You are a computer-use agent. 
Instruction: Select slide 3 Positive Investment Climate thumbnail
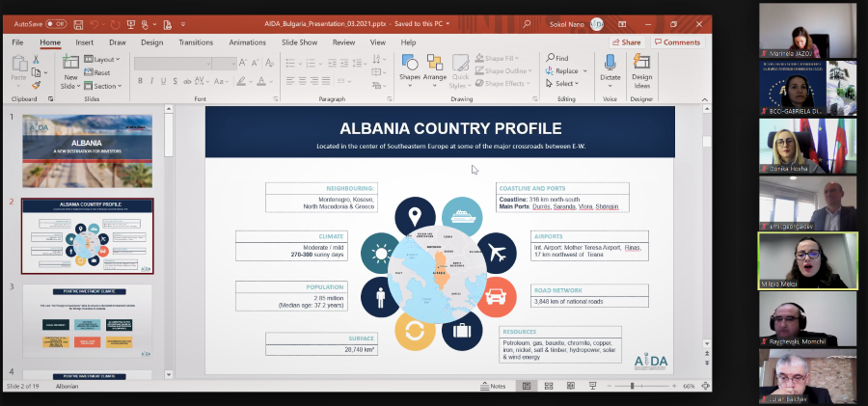pos(87,321)
